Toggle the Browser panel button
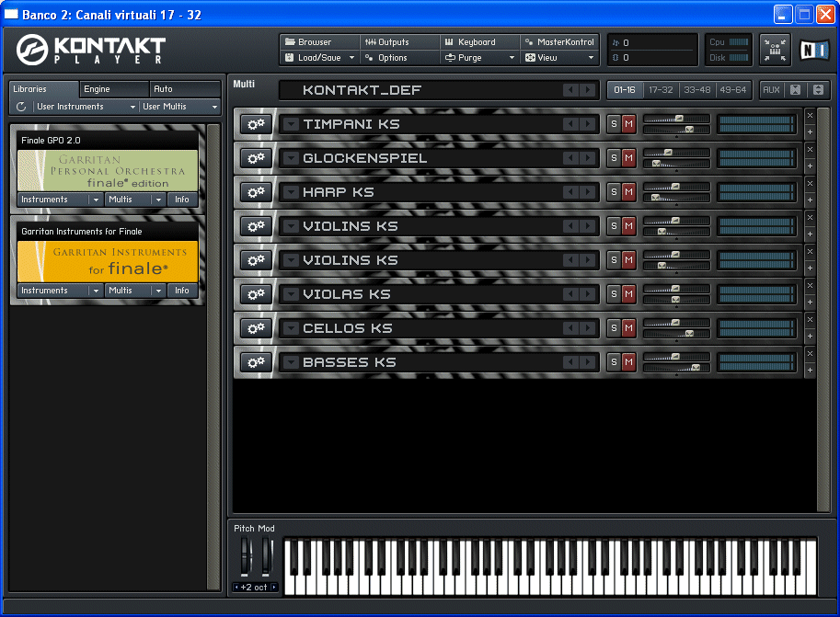 point(319,41)
